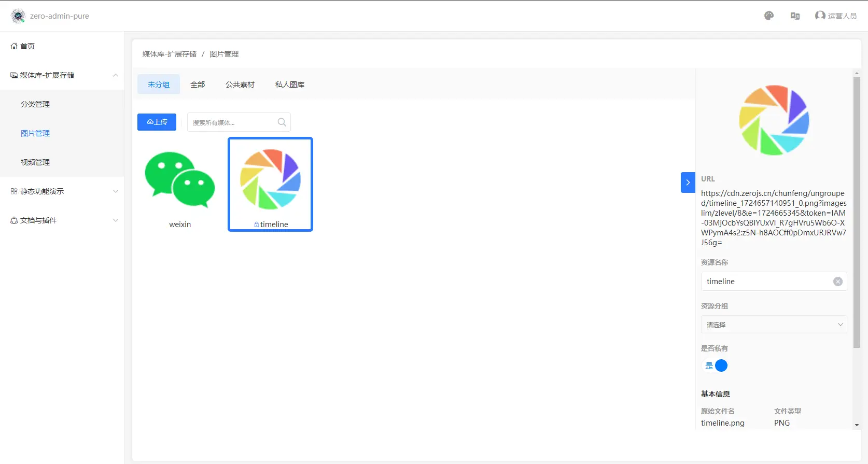Click the zero-admin-pure logo
This screenshot has width=868, height=464.
18,16
